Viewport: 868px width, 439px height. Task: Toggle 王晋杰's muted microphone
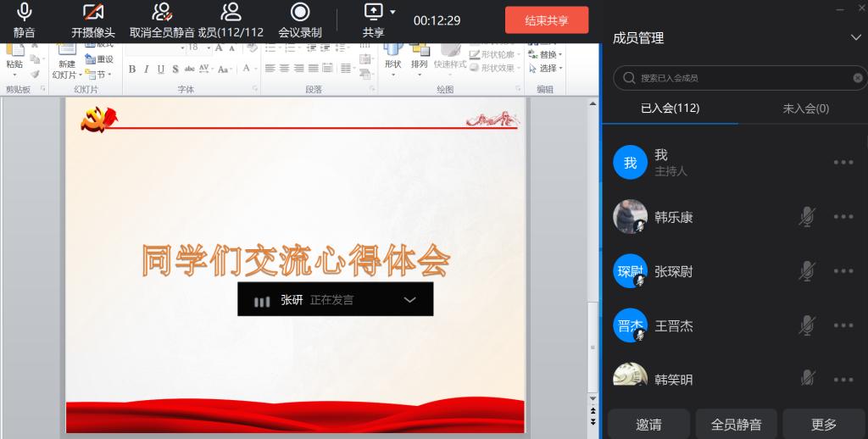807,325
